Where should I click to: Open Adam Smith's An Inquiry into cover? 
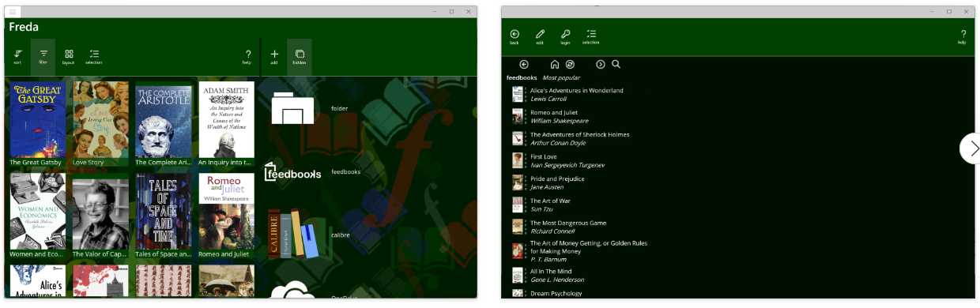pyautogui.click(x=226, y=119)
